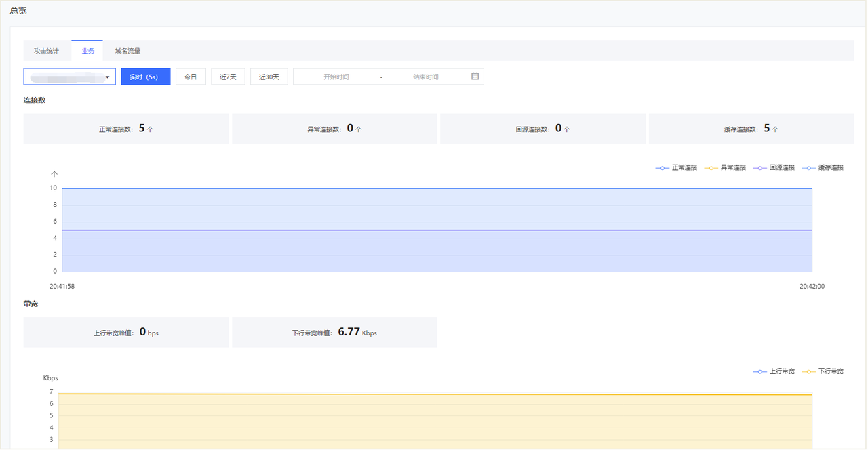Toggle the 正常连接 legend series
The height and width of the screenshot is (450, 868).
point(677,167)
